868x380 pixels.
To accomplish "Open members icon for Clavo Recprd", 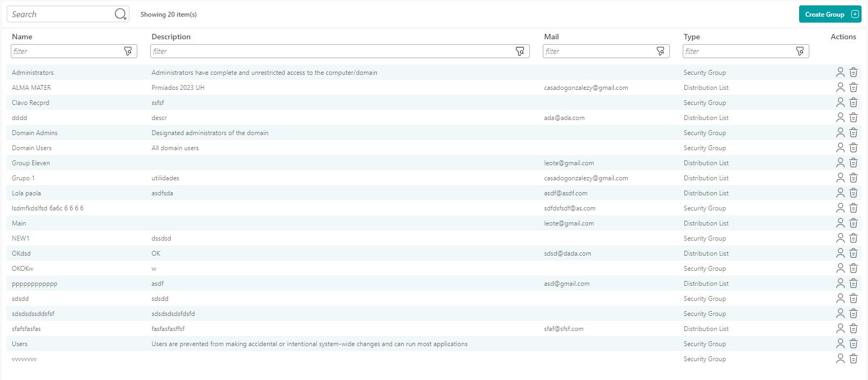I will [841, 102].
